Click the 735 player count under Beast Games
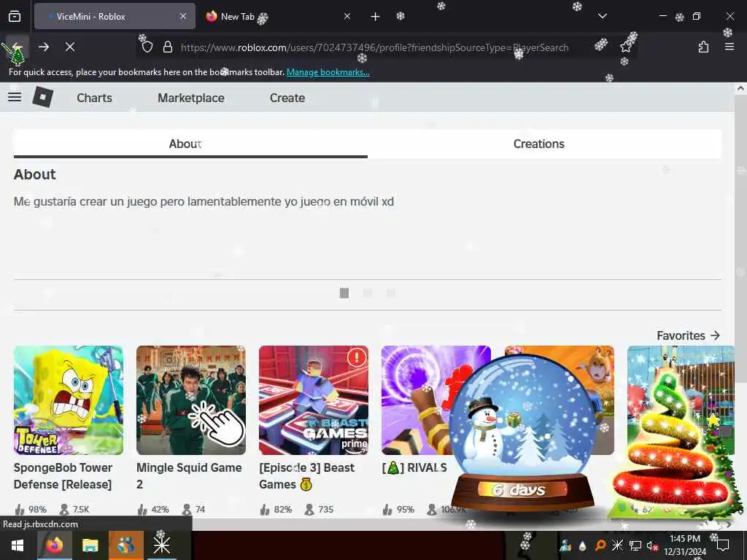 [319, 510]
